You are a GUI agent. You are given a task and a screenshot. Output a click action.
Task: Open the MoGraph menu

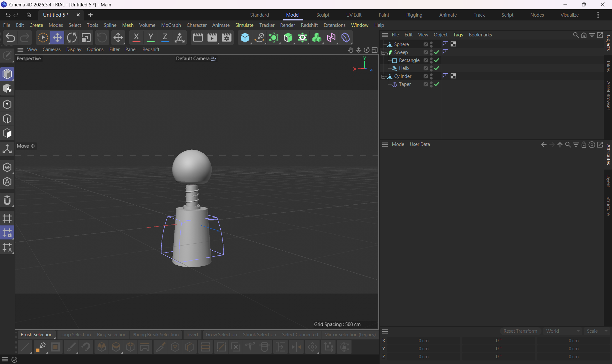(171, 25)
